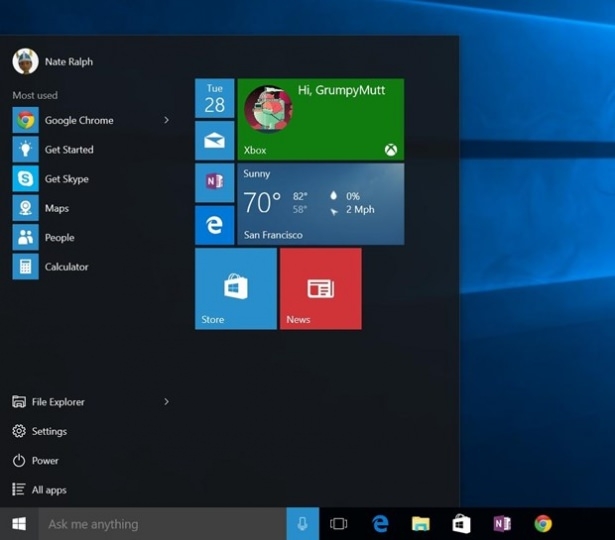Open the Mail tile
The image size is (615, 540).
click(214, 141)
